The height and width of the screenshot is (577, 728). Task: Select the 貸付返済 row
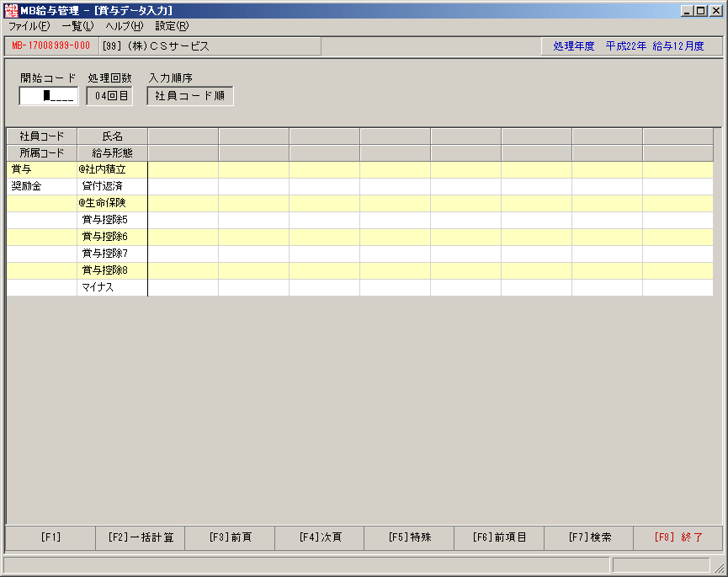[113, 186]
